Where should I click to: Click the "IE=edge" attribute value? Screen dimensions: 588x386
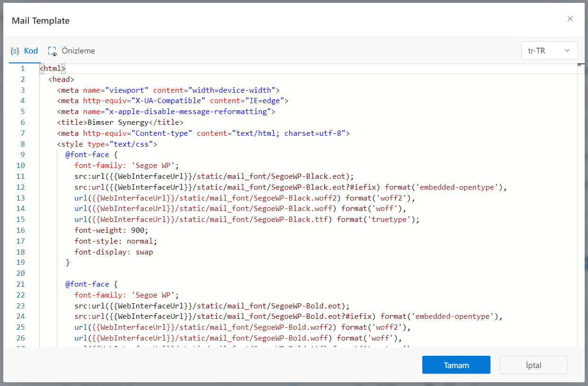264,101
